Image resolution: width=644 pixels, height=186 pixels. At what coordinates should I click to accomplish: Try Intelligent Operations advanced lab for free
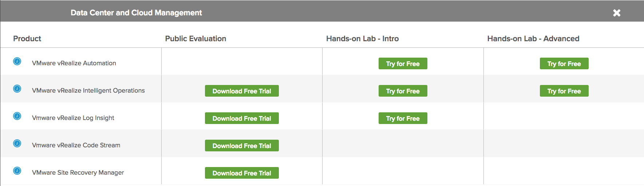click(x=564, y=91)
